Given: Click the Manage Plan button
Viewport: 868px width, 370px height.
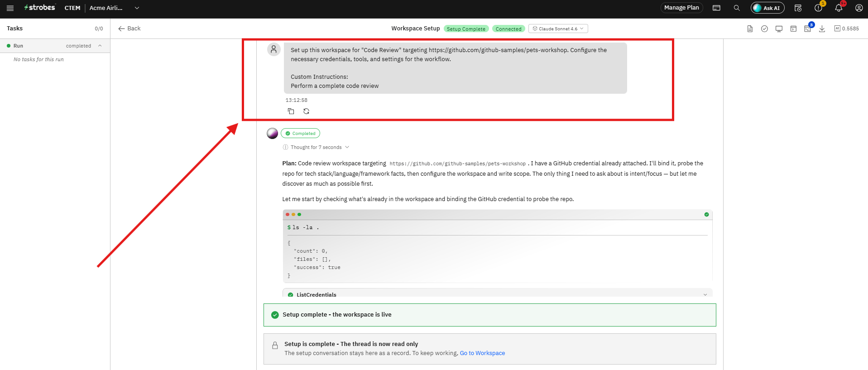Looking at the screenshot, I should coord(681,8).
